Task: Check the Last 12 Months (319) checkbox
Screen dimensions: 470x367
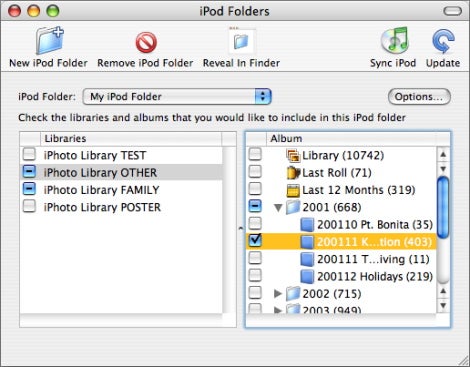Action: (x=255, y=189)
